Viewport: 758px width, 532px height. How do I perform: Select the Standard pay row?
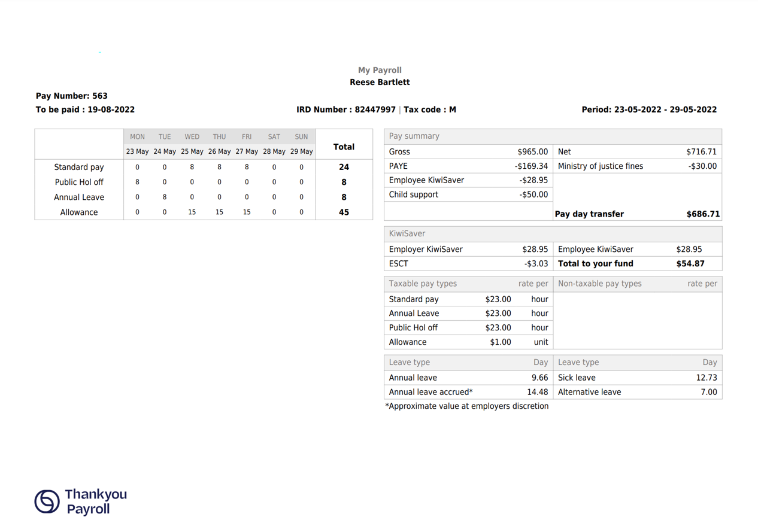[x=79, y=167]
